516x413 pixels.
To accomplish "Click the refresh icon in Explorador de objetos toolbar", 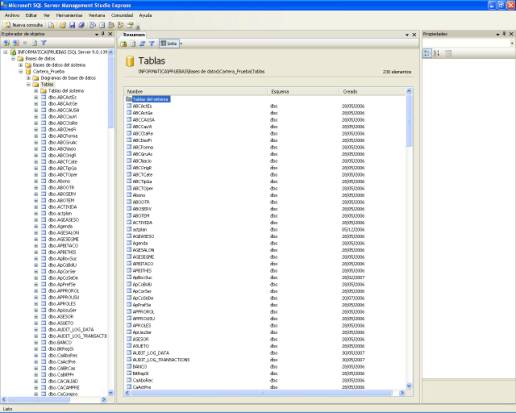I will [x=34, y=43].
